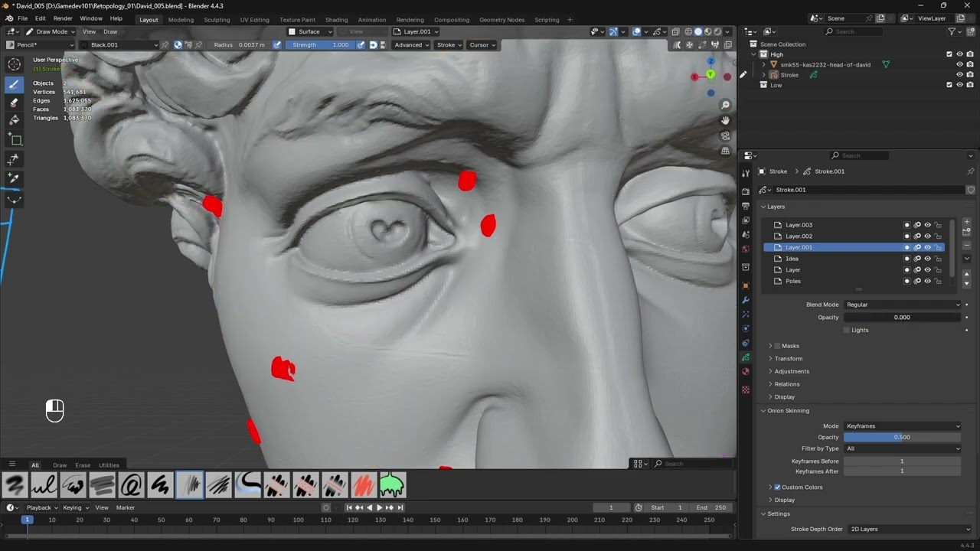Image resolution: width=980 pixels, height=551 pixels.
Task: Expand the Masks panel
Action: (770, 346)
